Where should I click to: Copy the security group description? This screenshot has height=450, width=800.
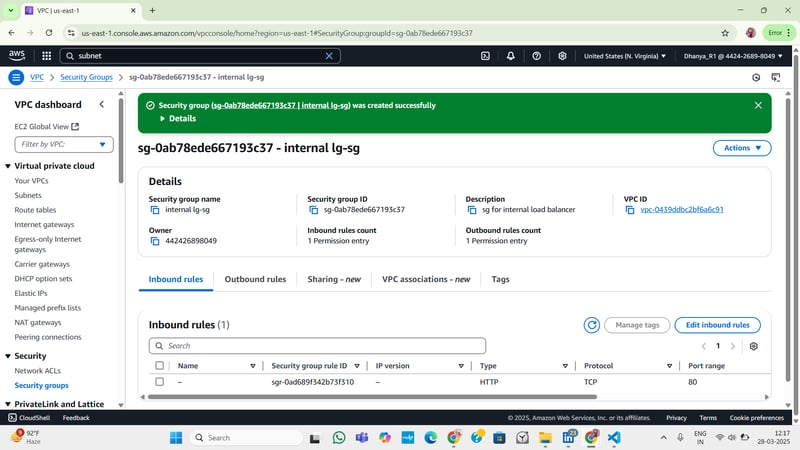click(472, 210)
